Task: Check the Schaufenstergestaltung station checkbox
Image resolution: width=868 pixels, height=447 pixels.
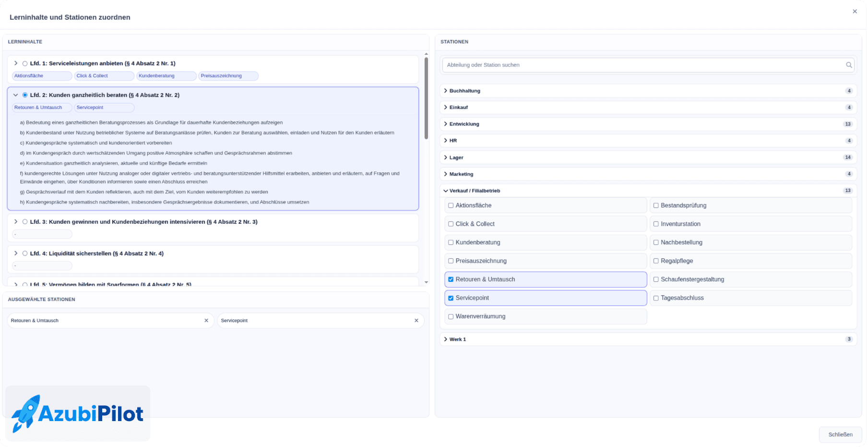Action: 656,279
